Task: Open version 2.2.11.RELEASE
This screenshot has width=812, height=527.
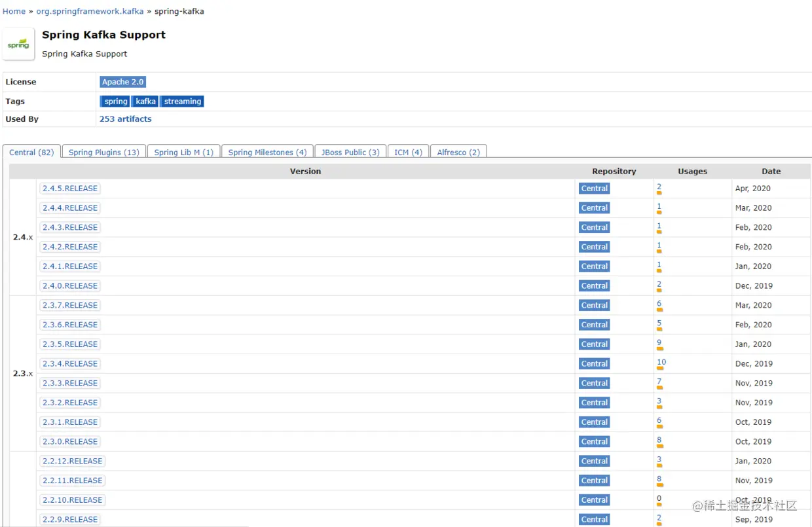Action: [72, 481]
